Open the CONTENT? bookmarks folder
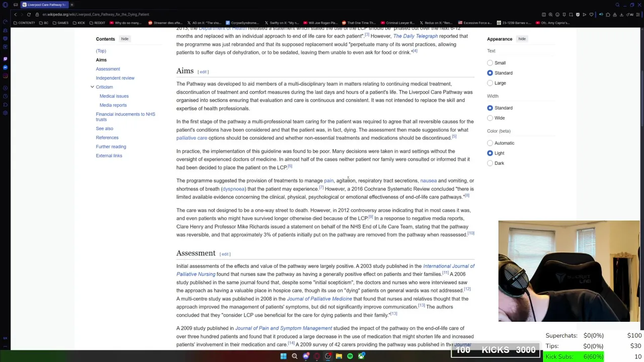 coord(25,23)
